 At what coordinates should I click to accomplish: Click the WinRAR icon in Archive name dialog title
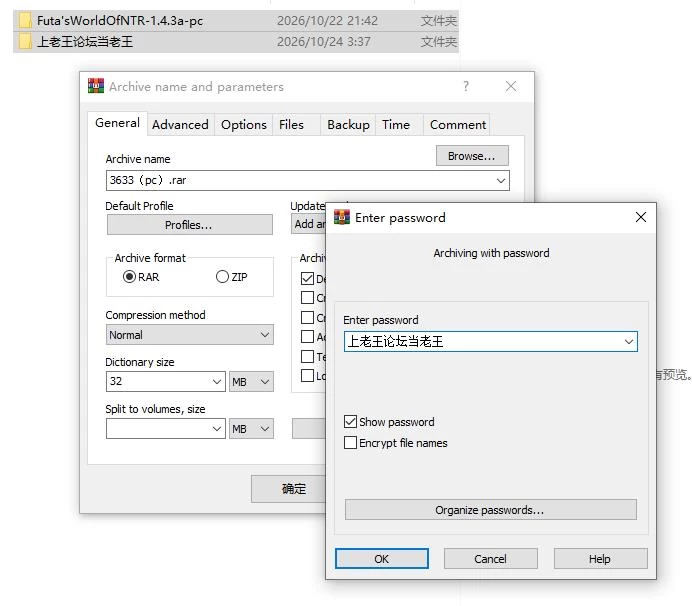[96, 86]
